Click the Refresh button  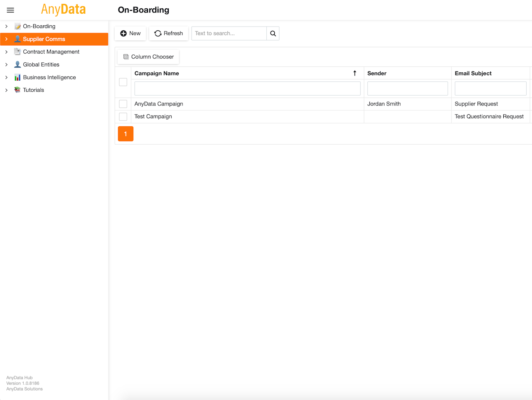tap(169, 33)
